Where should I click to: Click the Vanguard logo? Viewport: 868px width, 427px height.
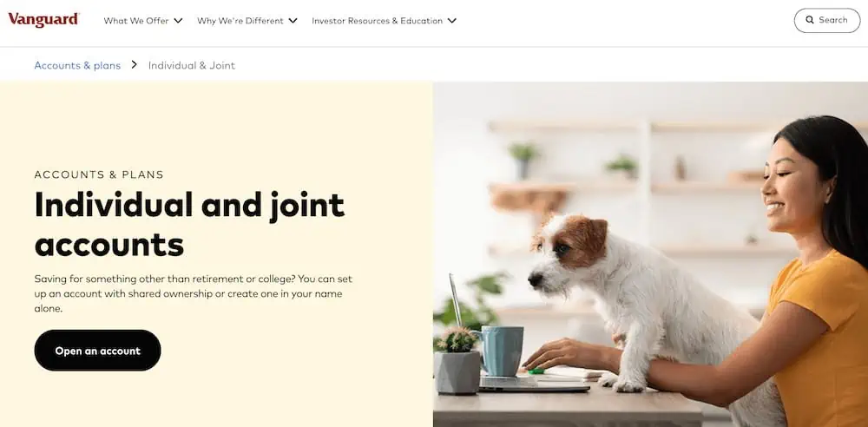pos(43,19)
